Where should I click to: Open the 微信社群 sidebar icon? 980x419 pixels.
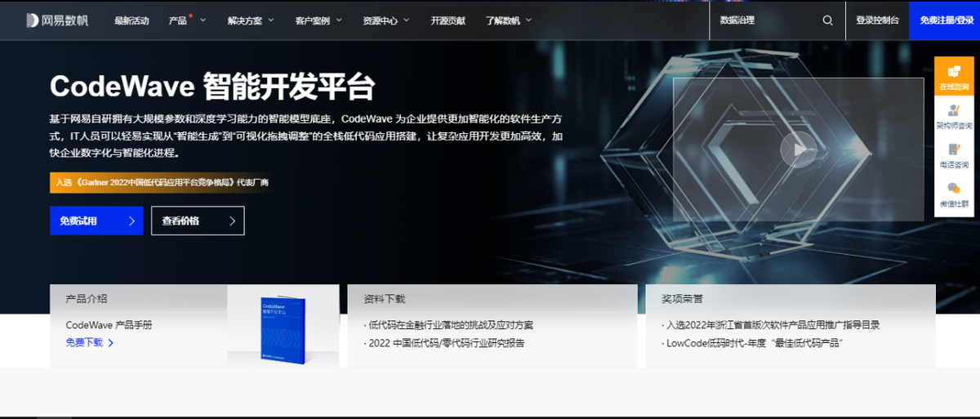[x=954, y=194]
